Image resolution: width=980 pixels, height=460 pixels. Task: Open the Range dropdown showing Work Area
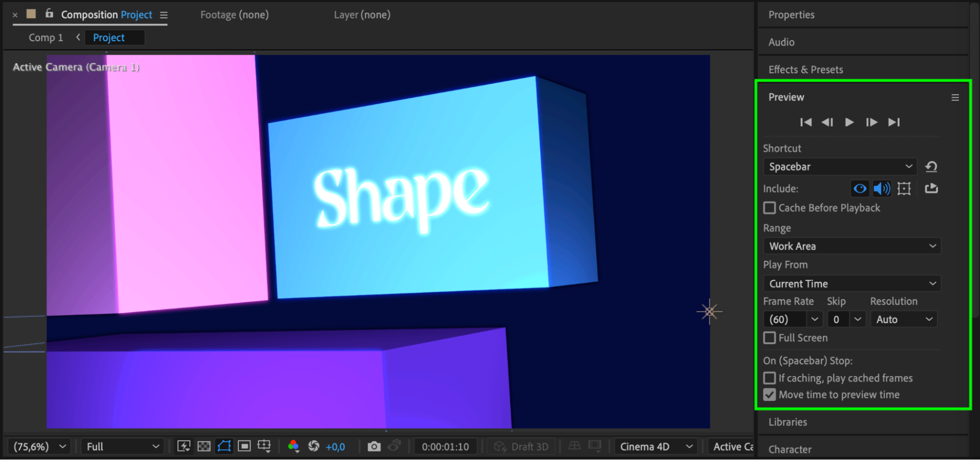point(852,246)
